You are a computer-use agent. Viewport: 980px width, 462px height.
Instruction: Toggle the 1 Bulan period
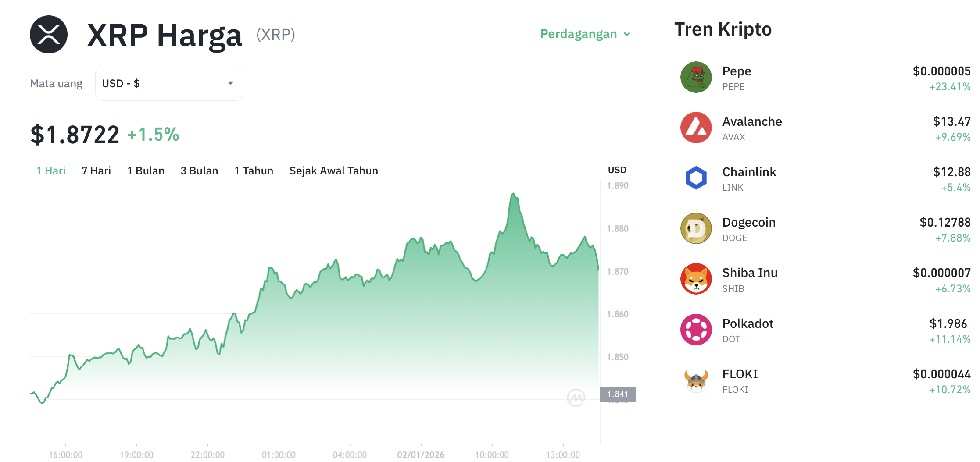146,171
